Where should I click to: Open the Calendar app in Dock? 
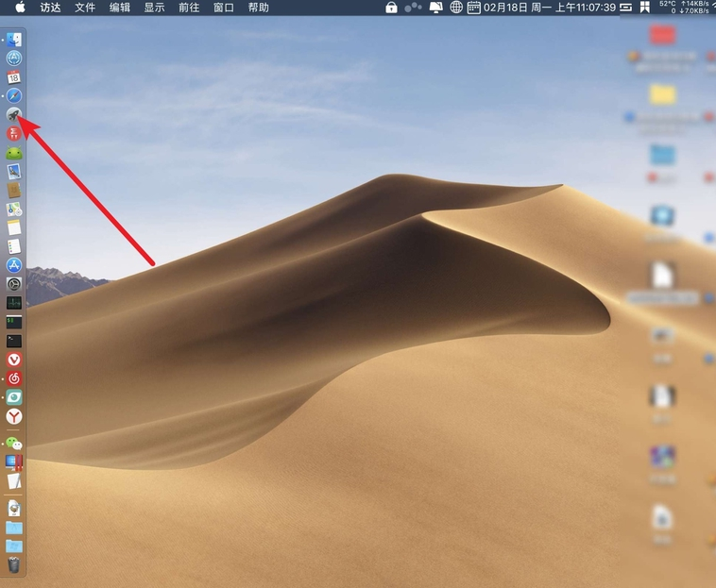coord(14,77)
